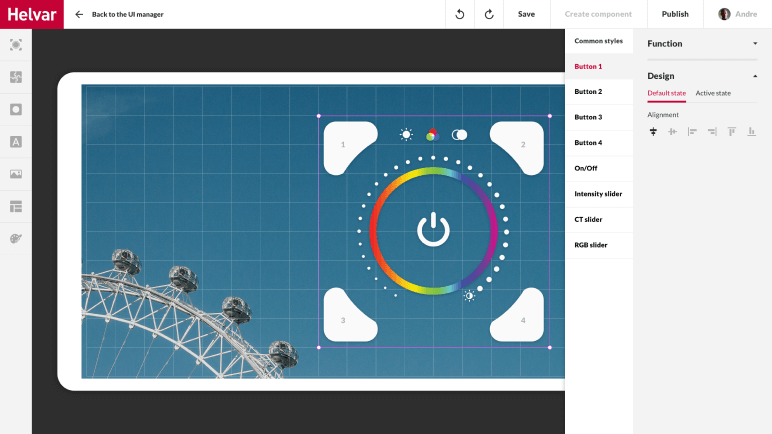Open the color palette tool in sidebar

[16, 238]
